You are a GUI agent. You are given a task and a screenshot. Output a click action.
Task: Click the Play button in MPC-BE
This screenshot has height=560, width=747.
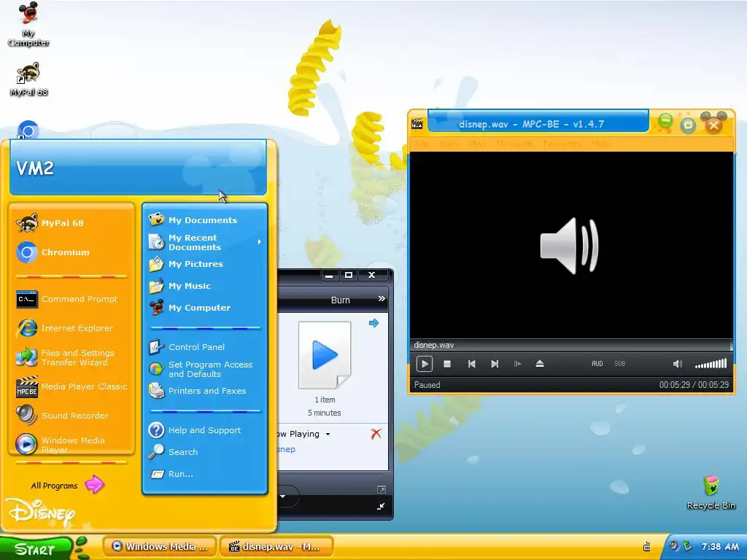[x=424, y=364]
